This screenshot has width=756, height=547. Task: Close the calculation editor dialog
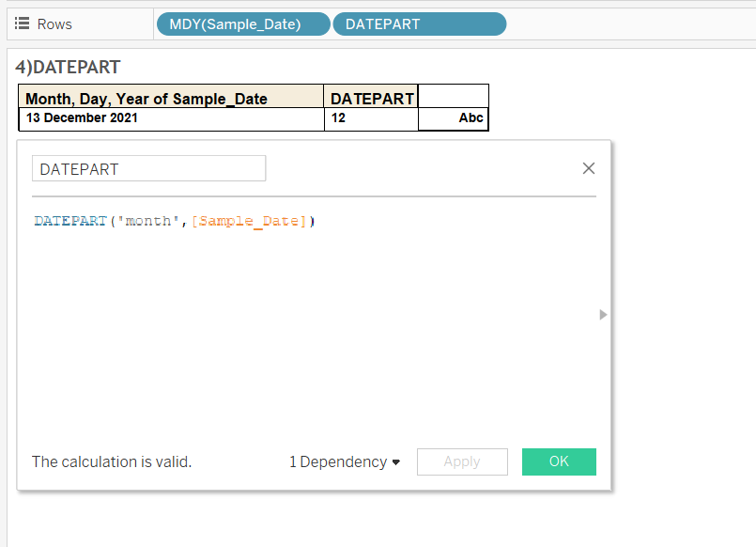pos(588,168)
